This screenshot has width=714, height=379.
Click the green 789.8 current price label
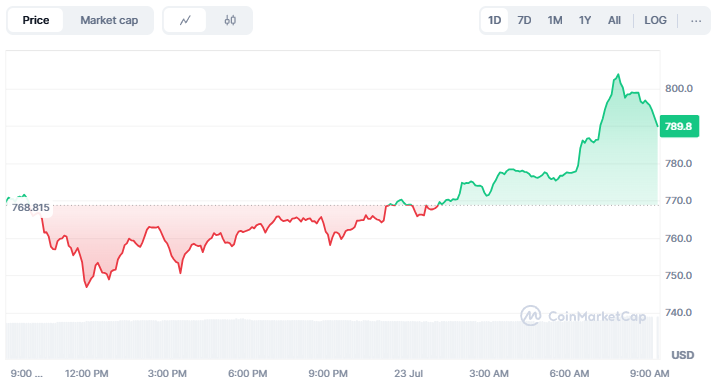(679, 126)
